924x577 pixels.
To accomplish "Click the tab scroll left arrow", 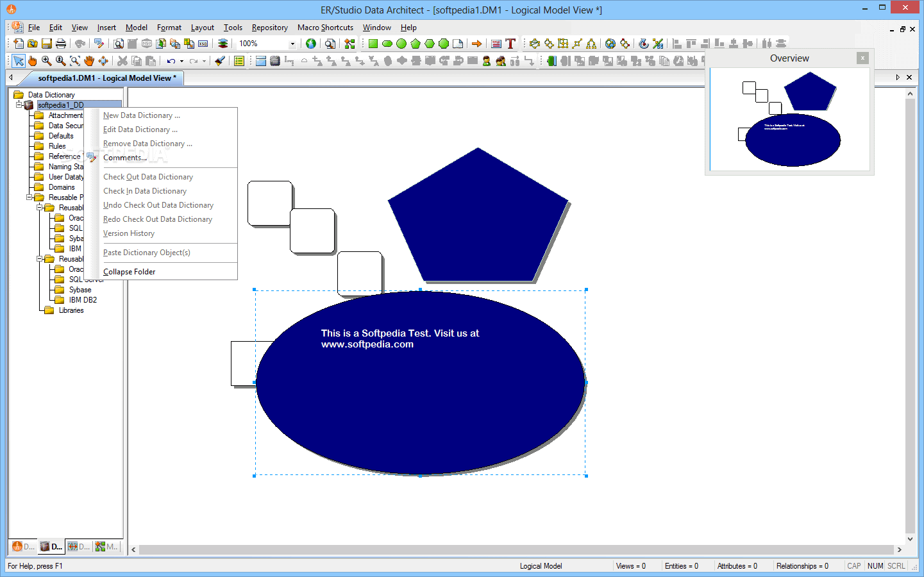I will 11,77.
